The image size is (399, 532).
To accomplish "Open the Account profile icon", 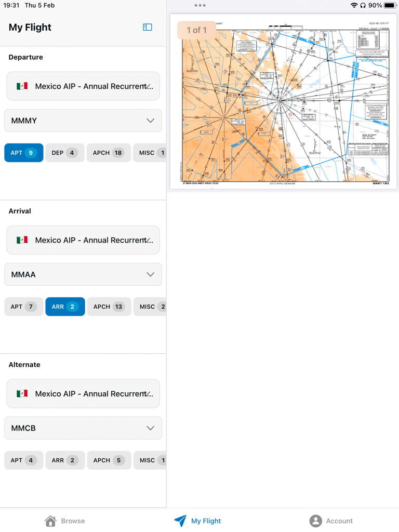I will (x=315, y=521).
